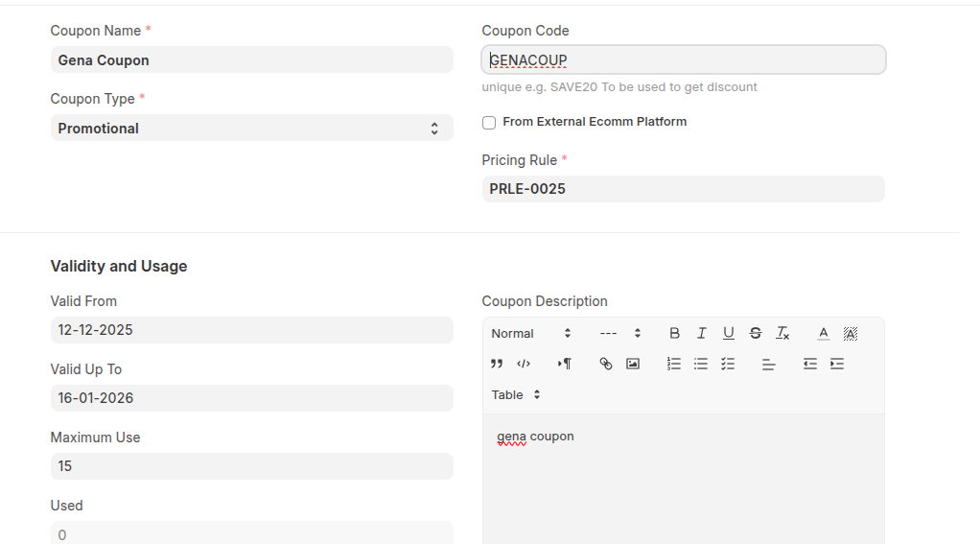Clear text formatting in the editor
Viewport: 980px width, 544px height.
[782, 333]
